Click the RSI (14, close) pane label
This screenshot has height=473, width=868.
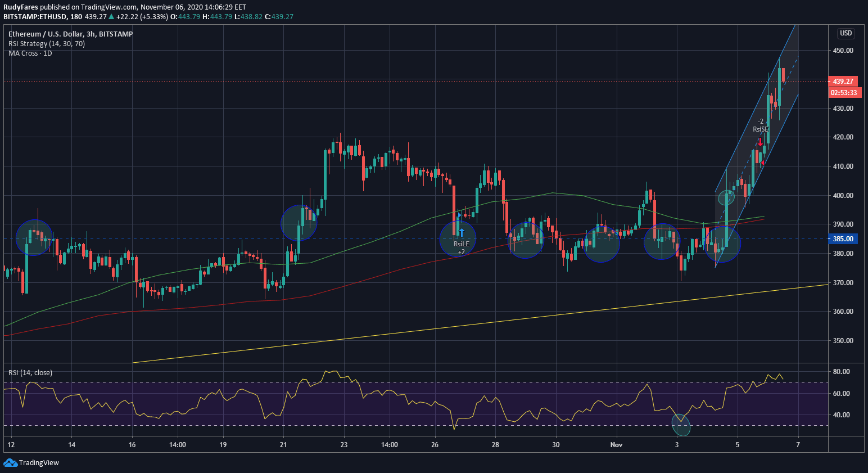[30, 373]
